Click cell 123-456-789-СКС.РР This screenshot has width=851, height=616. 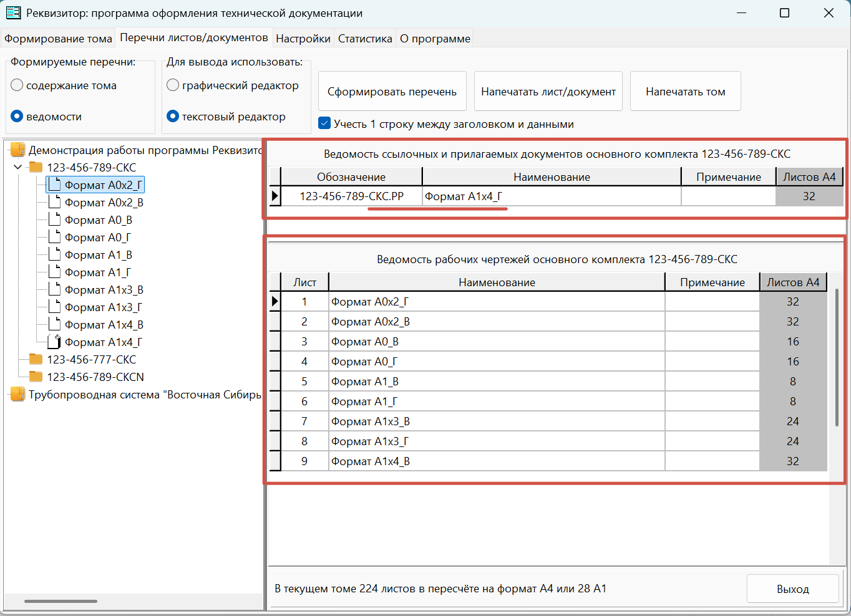click(351, 196)
